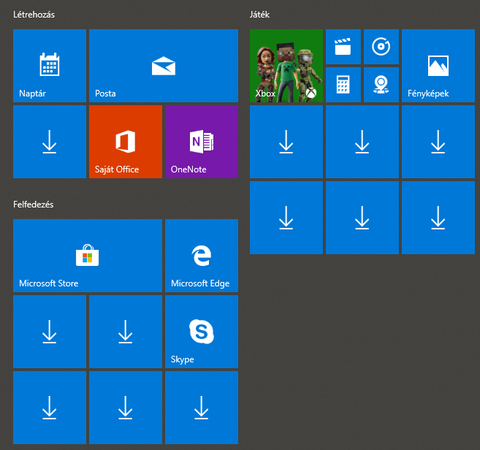
Task: Select the Felfedezés group header
Action: click(x=33, y=204)
